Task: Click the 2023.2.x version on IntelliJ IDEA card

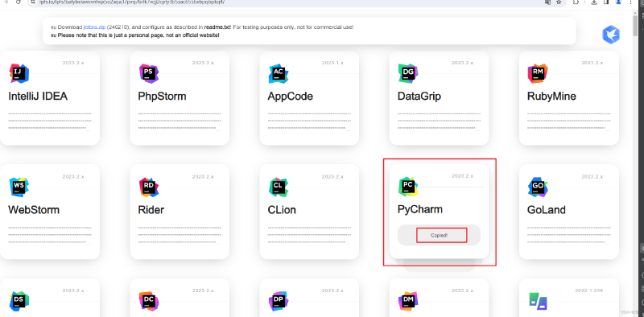Action: click(73, 63)
